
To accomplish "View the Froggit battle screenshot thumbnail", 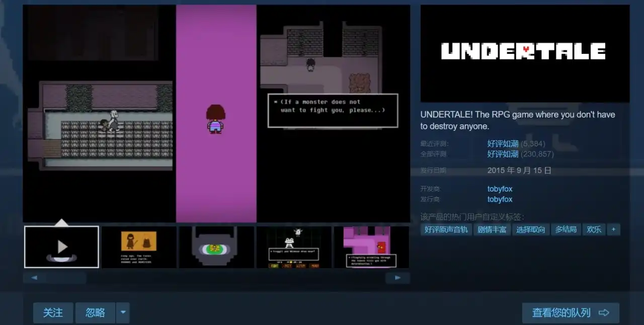I will click(294, 247).
